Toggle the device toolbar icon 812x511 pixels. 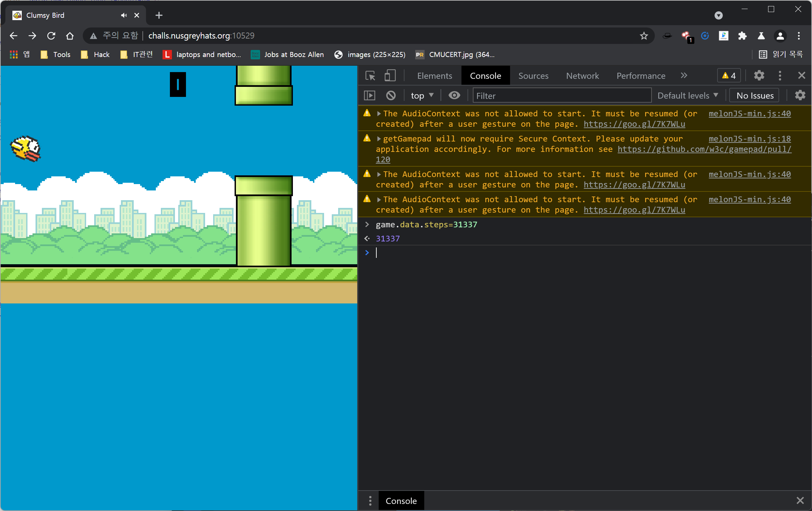point(390,75)
